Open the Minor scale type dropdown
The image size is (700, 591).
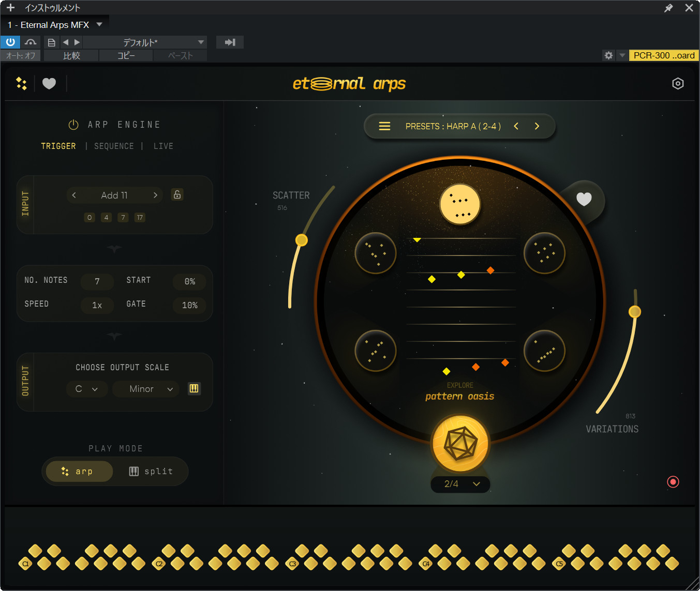coord(146,389)
